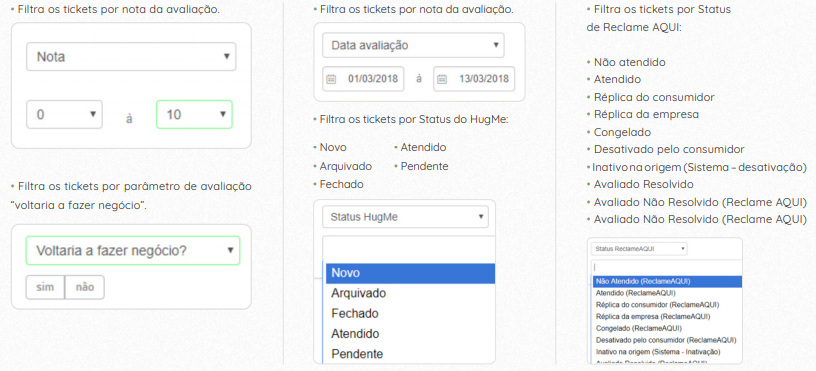Image resolution: width=816 pixels, height=371 pixels.
Task: Click calendar icon beside 01/03/2018
Action: pyautogui.click(x=331, y=80)
